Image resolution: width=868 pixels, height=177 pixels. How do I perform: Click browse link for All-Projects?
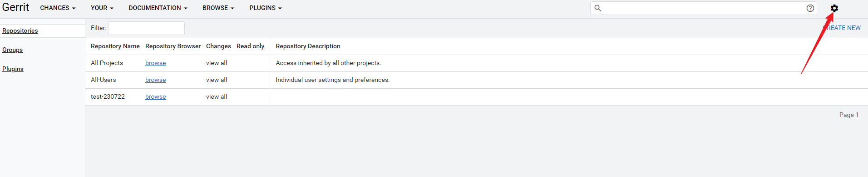pyautogui.click(x=155, y=63)
